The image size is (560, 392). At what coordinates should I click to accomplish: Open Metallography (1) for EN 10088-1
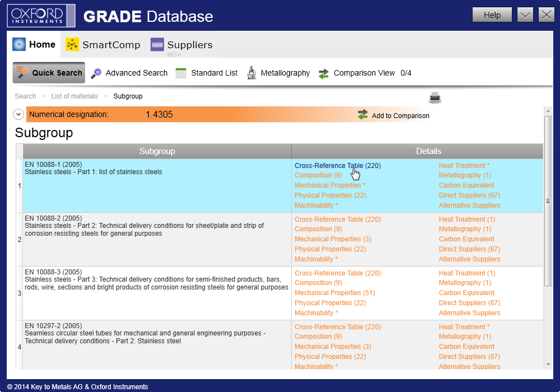(x=465, y=175)
